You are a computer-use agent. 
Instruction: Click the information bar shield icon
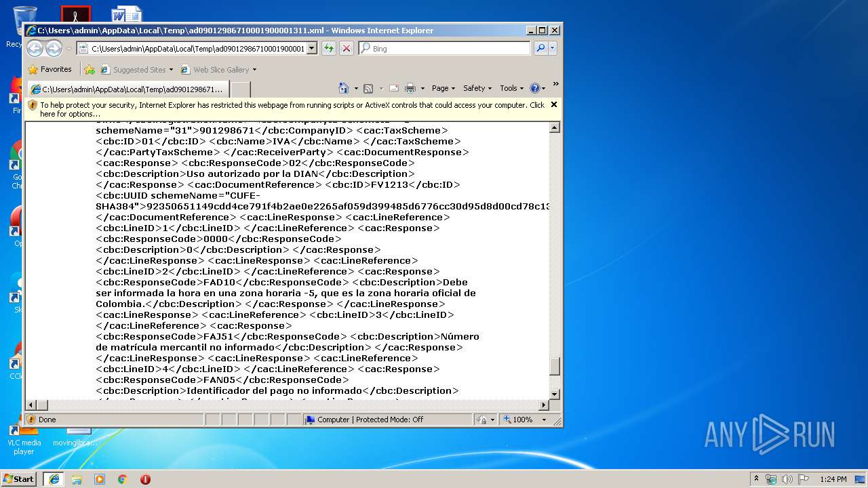(x=33, y=105)
